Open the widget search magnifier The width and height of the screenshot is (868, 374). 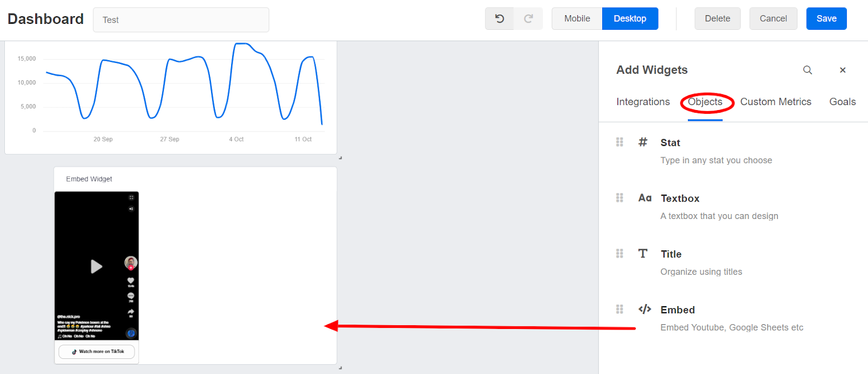click(807, 70)
